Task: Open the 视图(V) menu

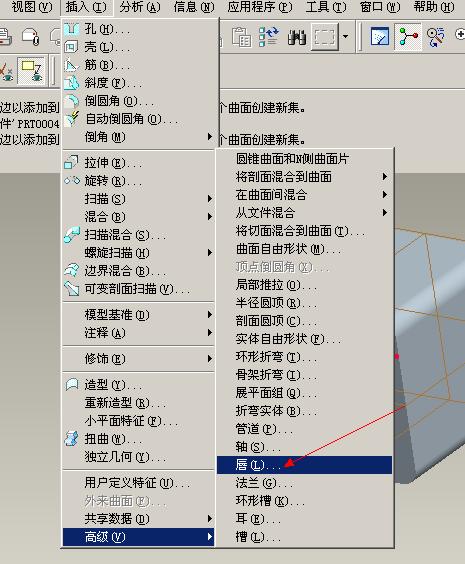Action: pyautogui.click(x=32, y=7)
